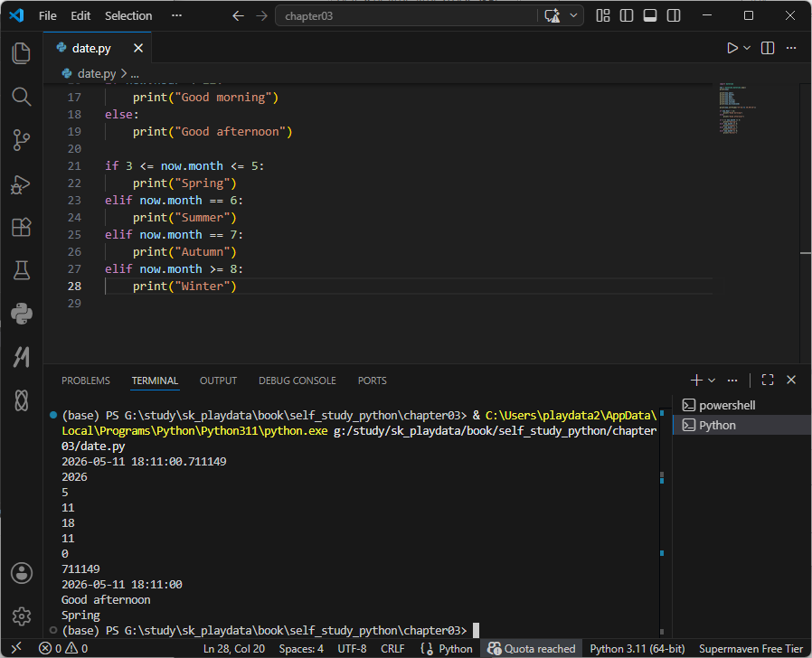This screenshot has height=658, width=812.
Task: Close the terminal panel
Action: [791, 381]
